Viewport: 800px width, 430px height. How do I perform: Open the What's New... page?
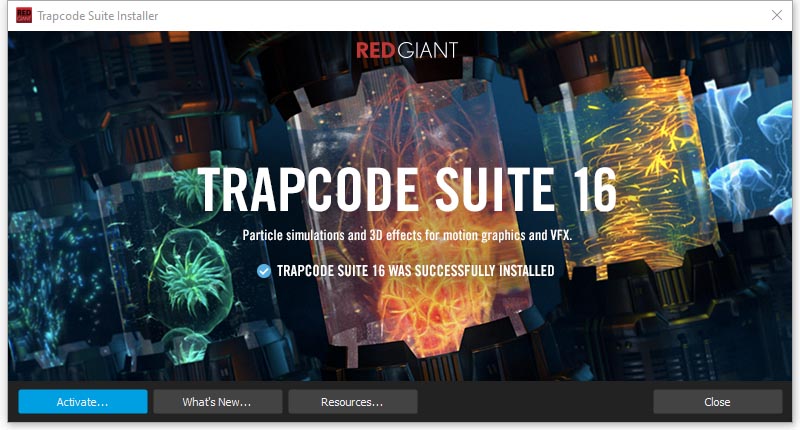click(217, 402)
